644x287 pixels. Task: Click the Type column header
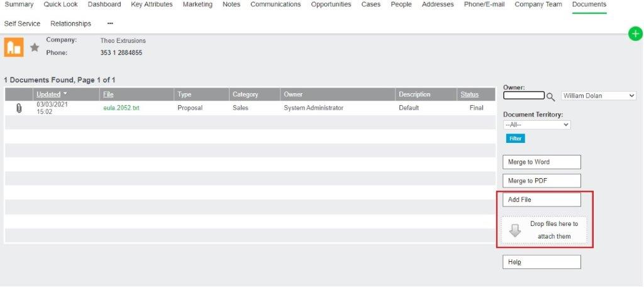(184, 94)
